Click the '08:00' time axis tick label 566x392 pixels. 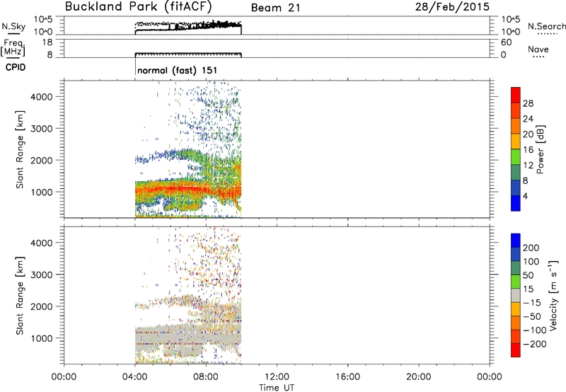206,377
